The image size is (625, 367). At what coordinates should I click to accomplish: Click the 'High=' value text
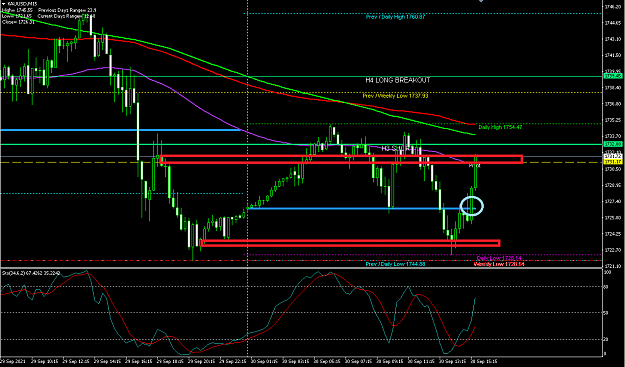tap(17, 10)
